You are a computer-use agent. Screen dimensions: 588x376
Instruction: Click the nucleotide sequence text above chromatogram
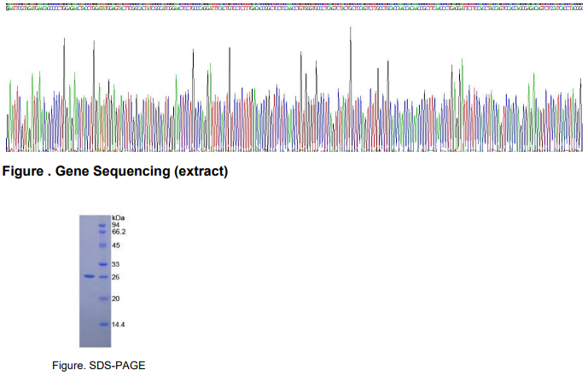click(x=294, y=4)
